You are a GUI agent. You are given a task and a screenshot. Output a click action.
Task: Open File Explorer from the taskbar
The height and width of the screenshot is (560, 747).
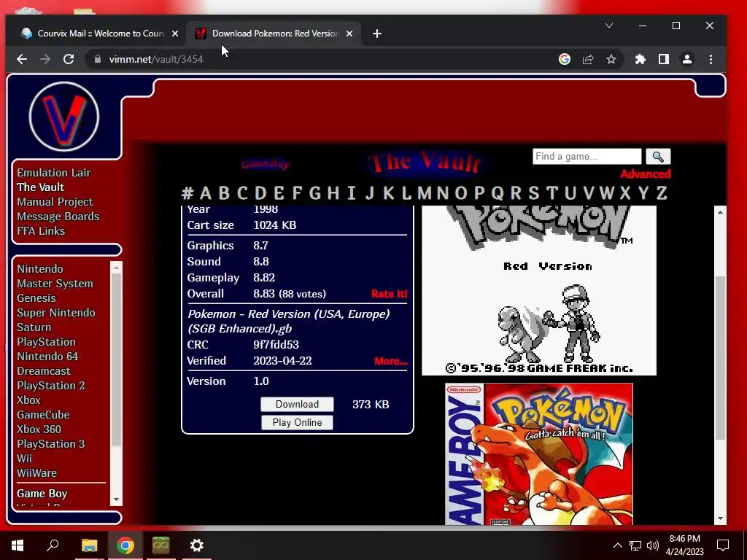(90, 545)
